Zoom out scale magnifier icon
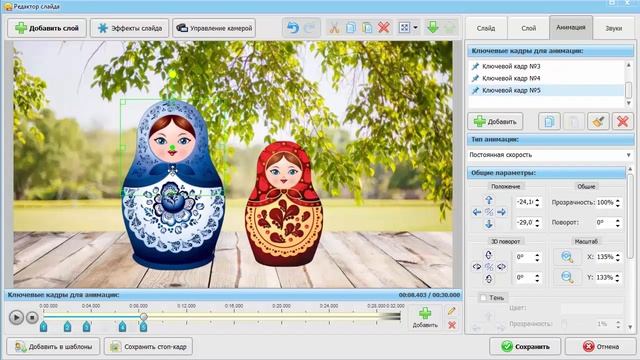 [567, 277]
